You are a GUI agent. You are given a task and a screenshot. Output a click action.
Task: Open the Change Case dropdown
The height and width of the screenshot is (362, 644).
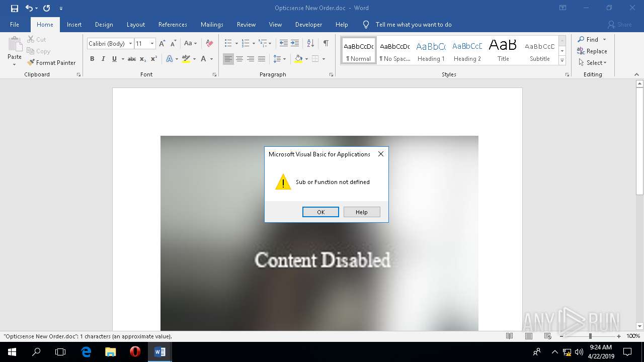[190, 44]
